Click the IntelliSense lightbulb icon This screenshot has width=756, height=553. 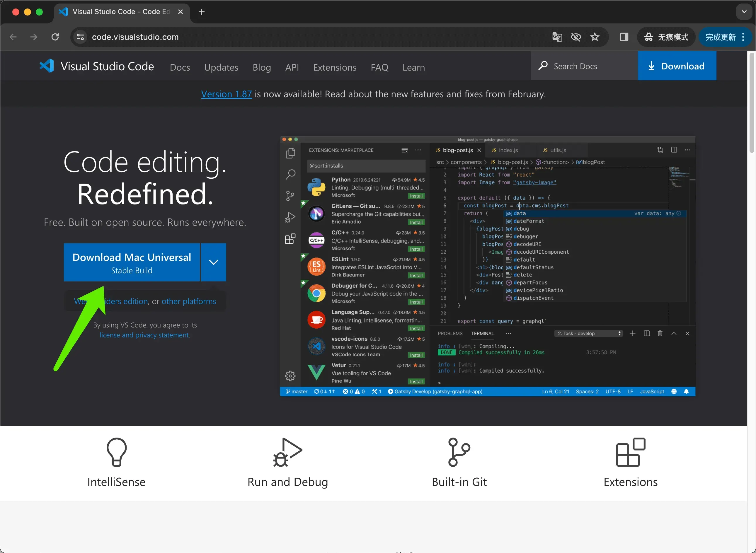point(117,452)
